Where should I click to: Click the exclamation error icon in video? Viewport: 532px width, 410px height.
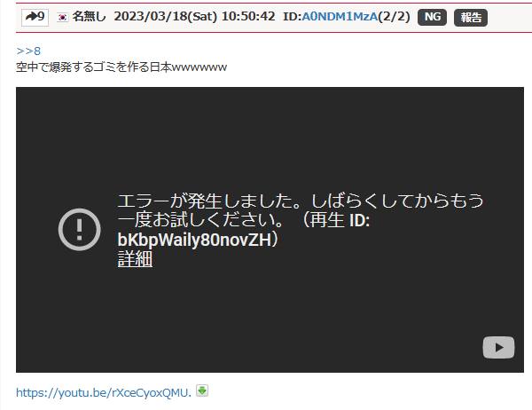pyautogui.click(x=80, y=230)
